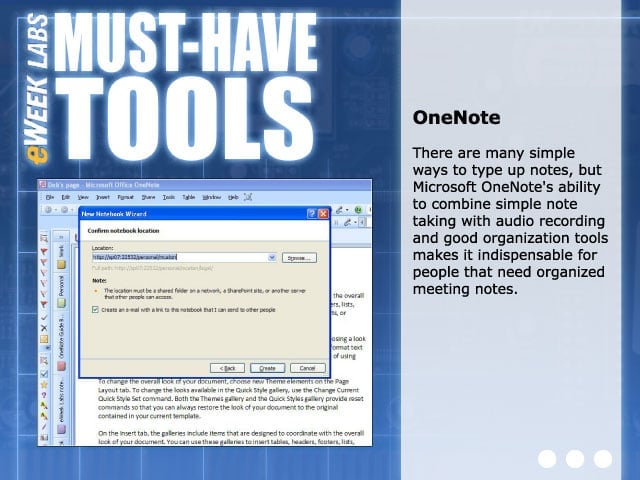
Task: Open the pen dropdown arrow in top toolbar
Action: [x=347, y=210]
